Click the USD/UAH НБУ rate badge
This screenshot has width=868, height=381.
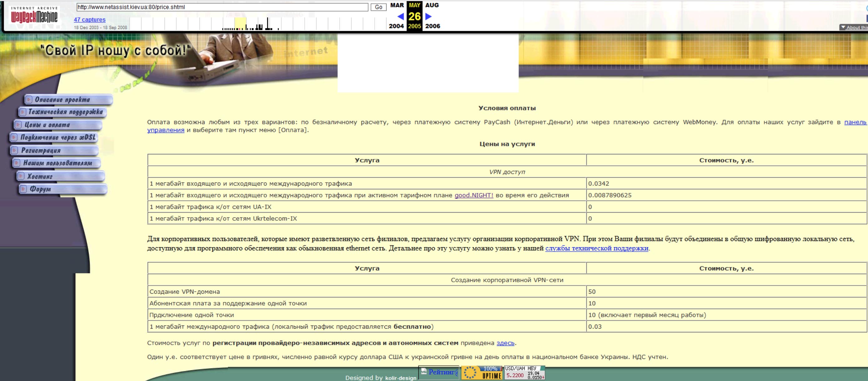pyautogui.click(x=524, y=373)
